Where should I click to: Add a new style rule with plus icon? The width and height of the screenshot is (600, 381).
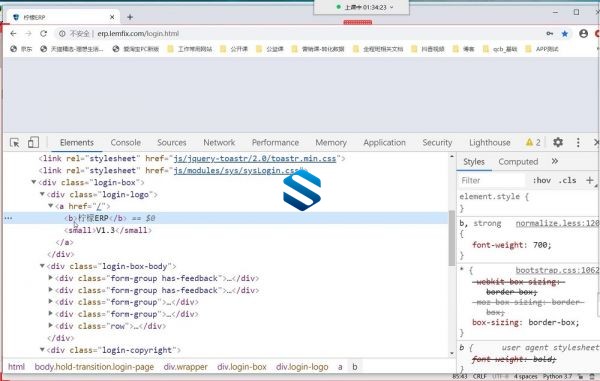pyautogui.click(x=589, y=180)
